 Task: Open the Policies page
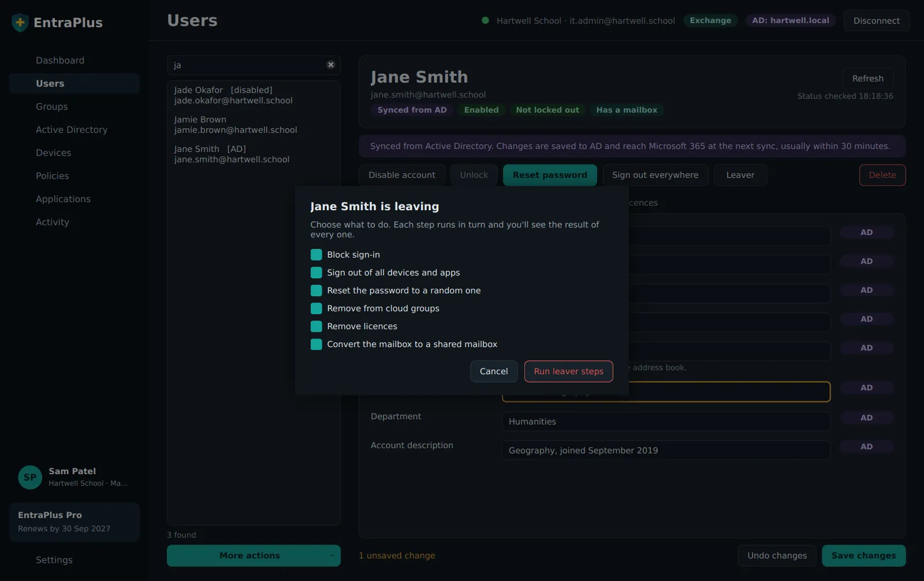74,176
